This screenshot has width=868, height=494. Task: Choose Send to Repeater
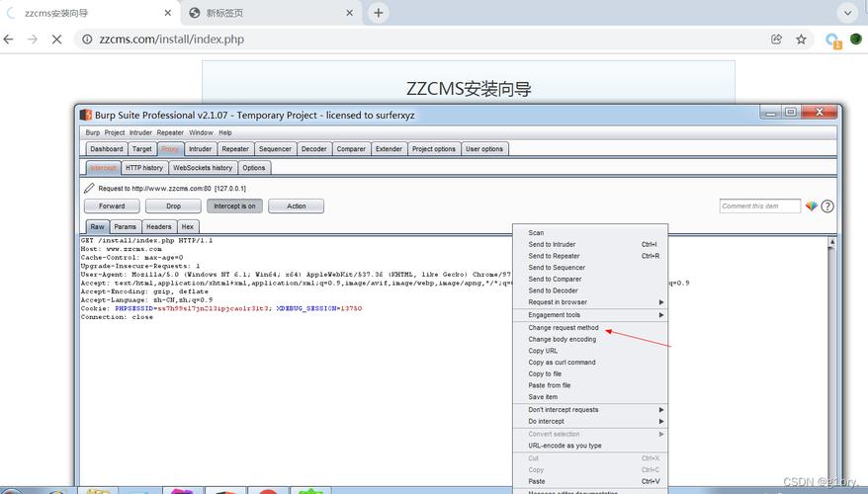coord(590,256)
